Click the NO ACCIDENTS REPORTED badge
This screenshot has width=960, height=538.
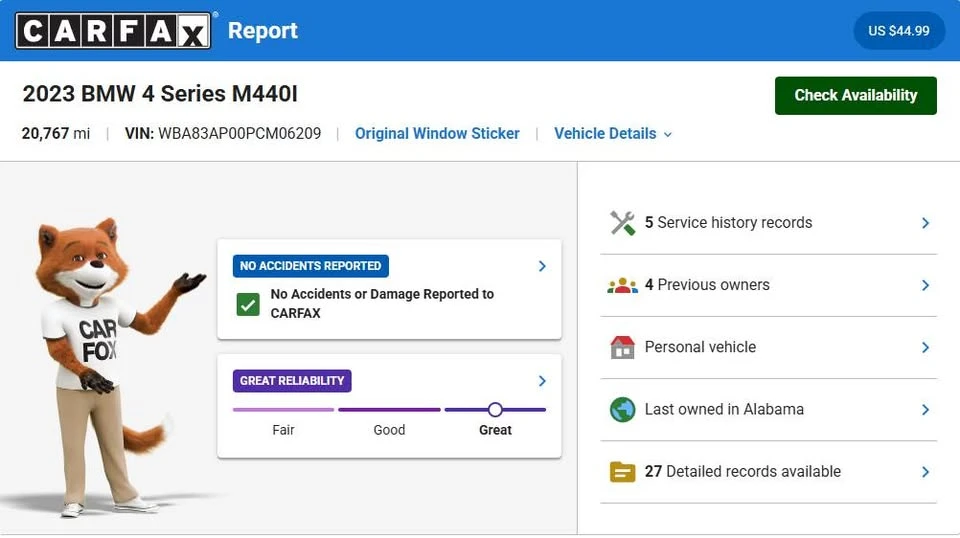point(310,266)
